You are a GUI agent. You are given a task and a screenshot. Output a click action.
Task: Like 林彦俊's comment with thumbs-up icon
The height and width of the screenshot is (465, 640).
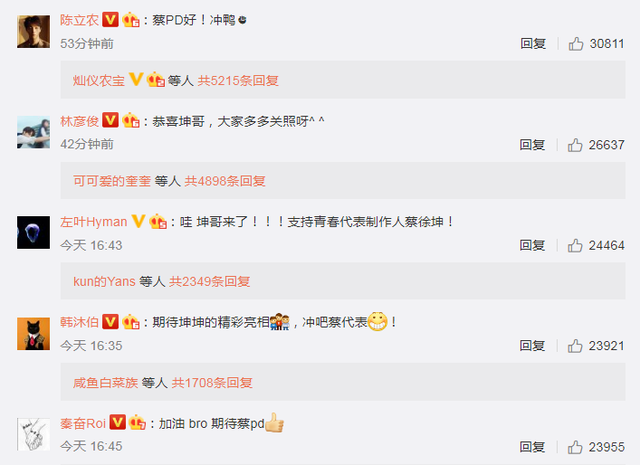coord(575,145)
